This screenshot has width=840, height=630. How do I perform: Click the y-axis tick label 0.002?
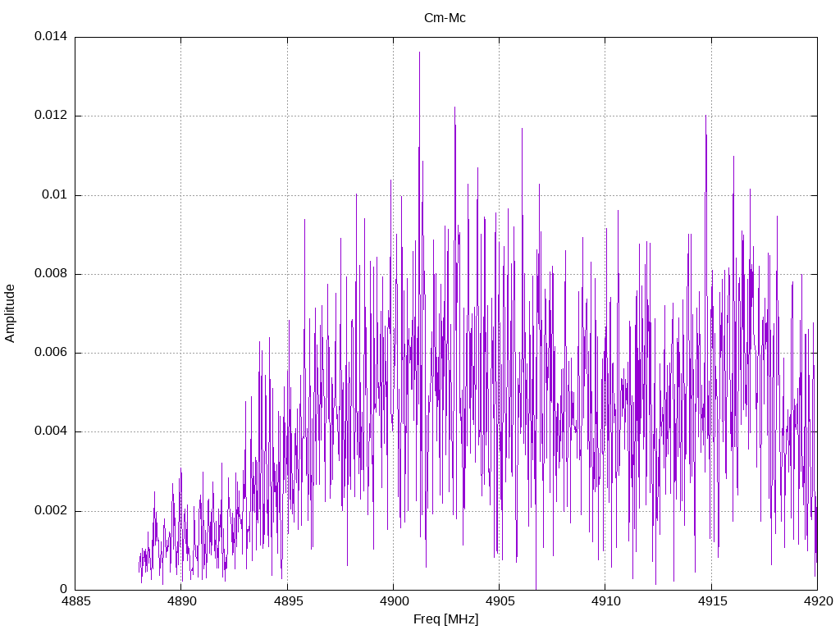point(51,510)
